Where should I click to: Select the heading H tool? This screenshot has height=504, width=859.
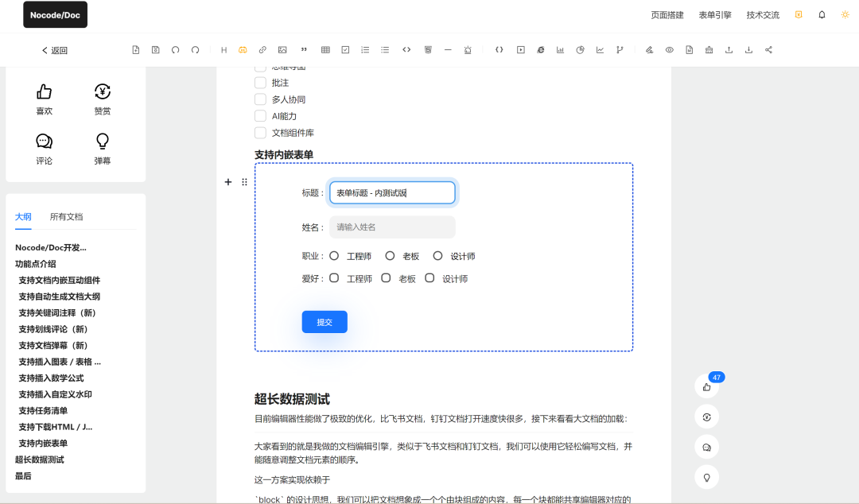point(223,50)
